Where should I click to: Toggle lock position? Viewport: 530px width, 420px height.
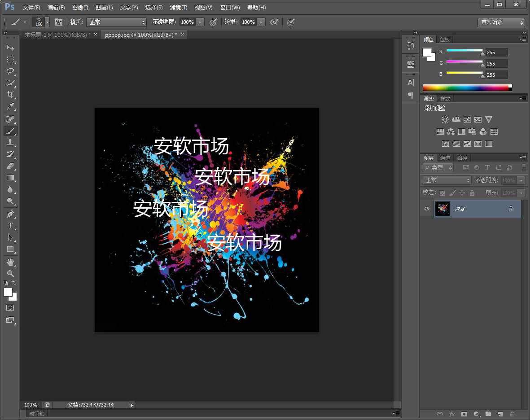tap(462, 193)
